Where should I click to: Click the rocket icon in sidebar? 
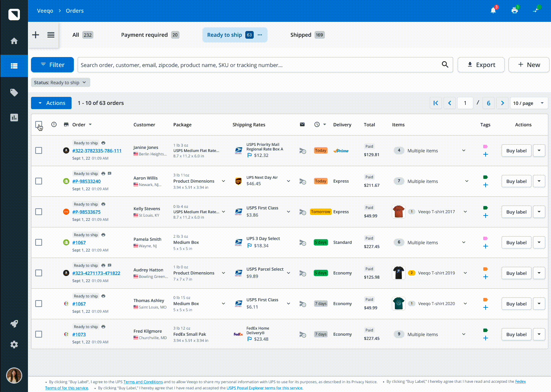coord(14,324)
